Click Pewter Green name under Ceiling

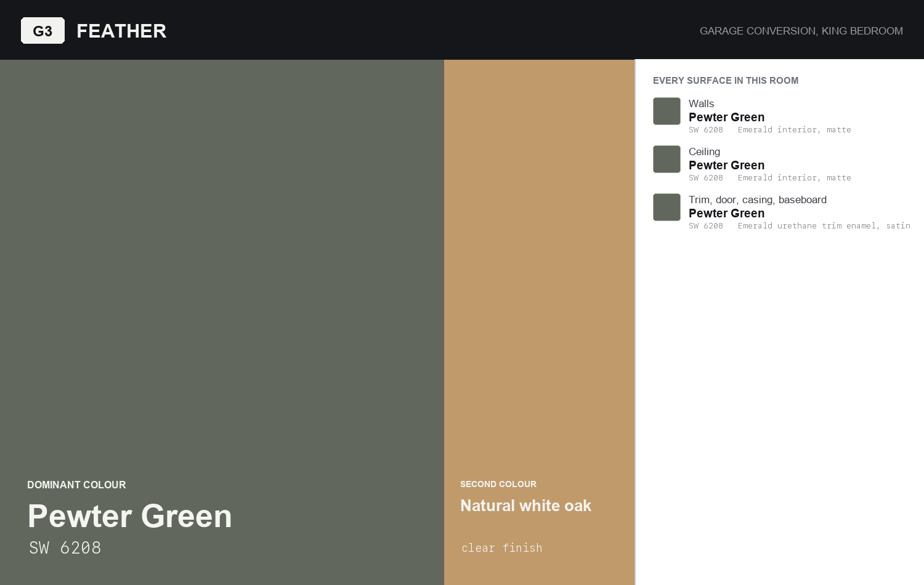726,165
